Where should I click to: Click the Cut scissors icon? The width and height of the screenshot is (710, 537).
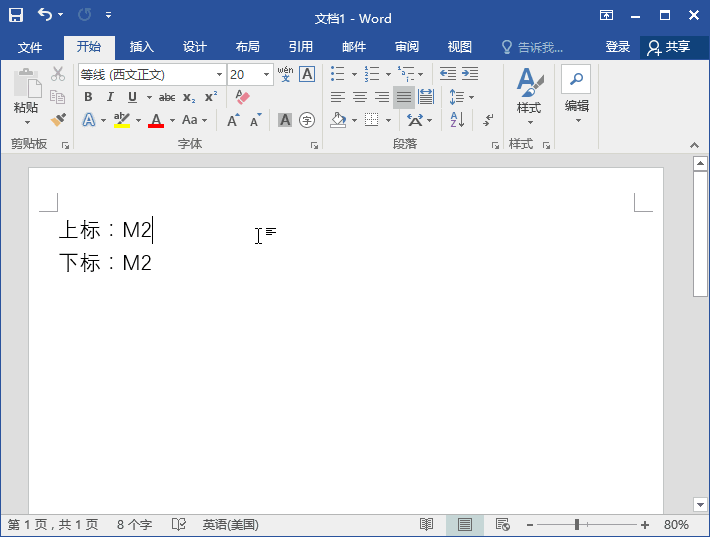point(58,74)
